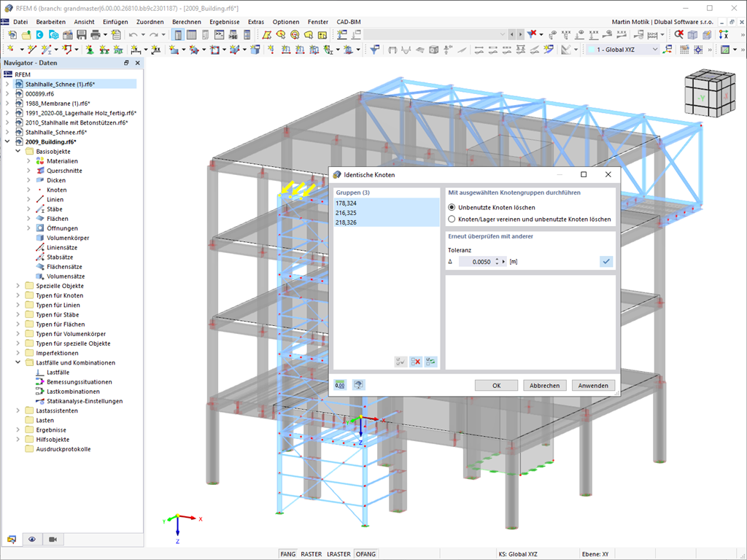Select Stahlhalle_Schnee (1).rf6 in Navigator
The height and width of the screenshot is (560, 747).
[x=60, y=85]
